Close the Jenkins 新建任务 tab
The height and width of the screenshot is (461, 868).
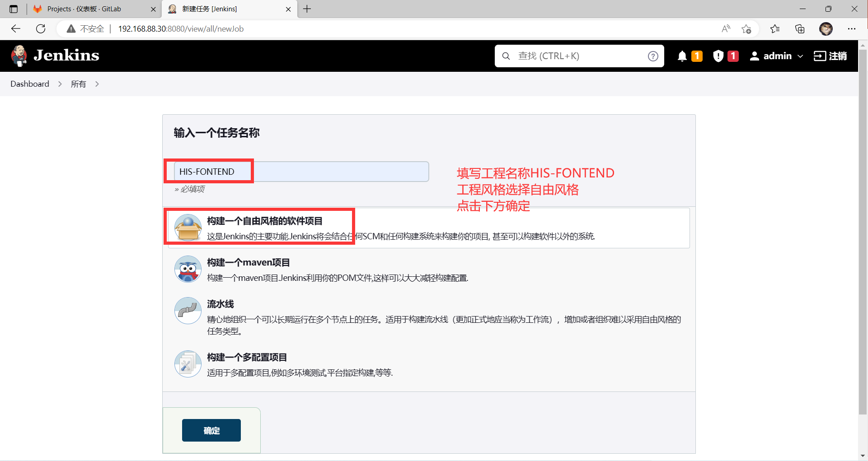click(x=288, y=9)
